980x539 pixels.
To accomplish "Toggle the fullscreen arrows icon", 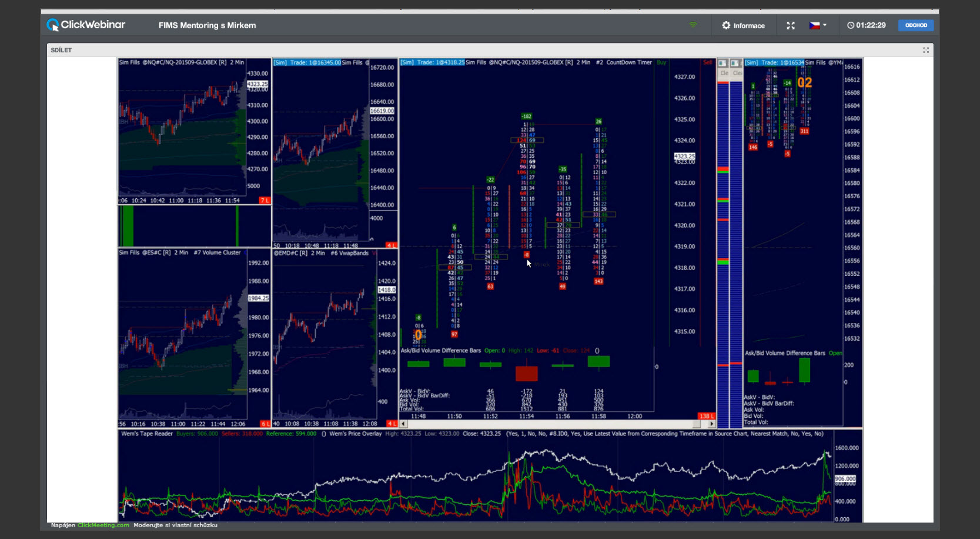I will 791,25.
